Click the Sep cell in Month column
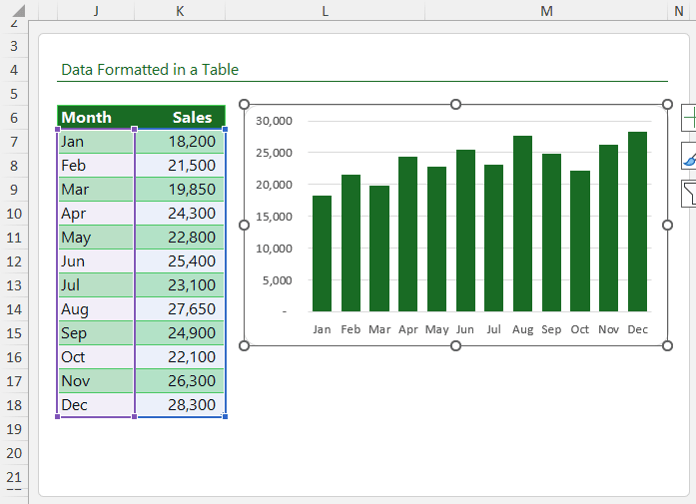Screen dimensions: 696x504 [96, 333]
